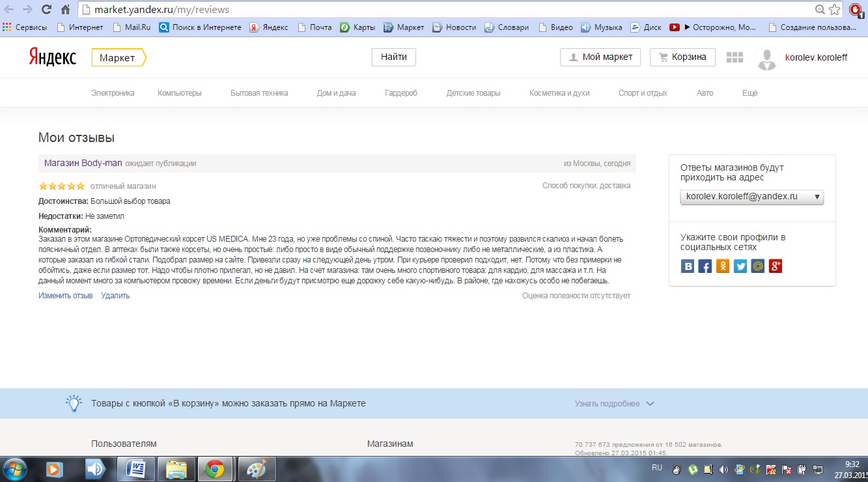This screenshot has height=482, width=868.
Task: Open the Поиск в Интернете bookmark
Action: tap(201, 27)
